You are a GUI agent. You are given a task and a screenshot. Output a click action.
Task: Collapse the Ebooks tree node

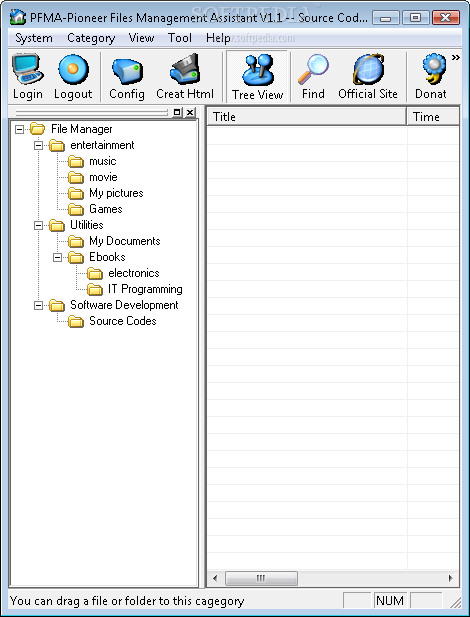pos(57,257)
